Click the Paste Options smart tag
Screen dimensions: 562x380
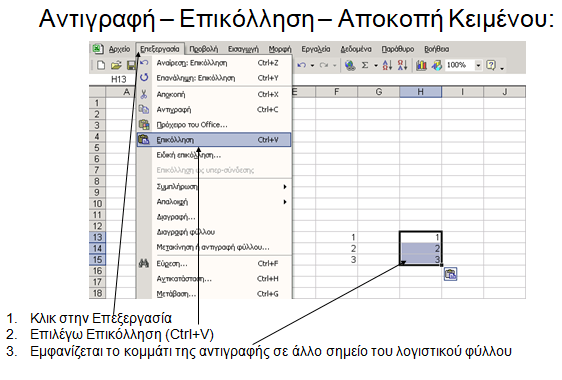click(x=451, y=274)
